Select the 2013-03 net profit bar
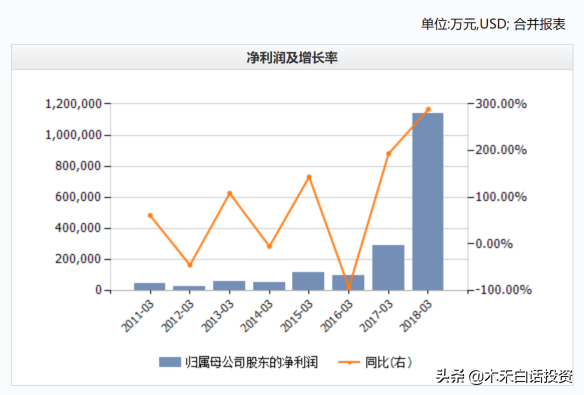584x395 pixels. click(229, 286)
